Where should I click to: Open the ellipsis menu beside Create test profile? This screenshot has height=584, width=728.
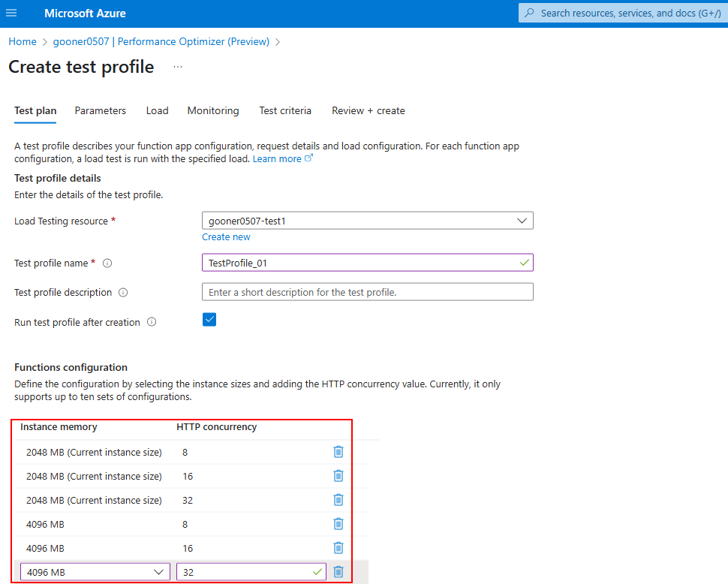[x=178, y=67]
